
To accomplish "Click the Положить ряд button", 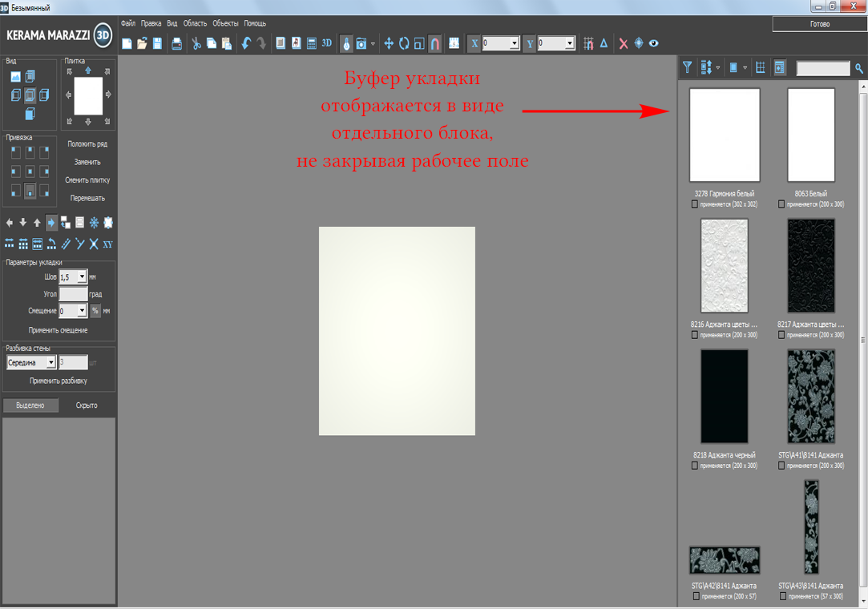I will coord(87,144).
